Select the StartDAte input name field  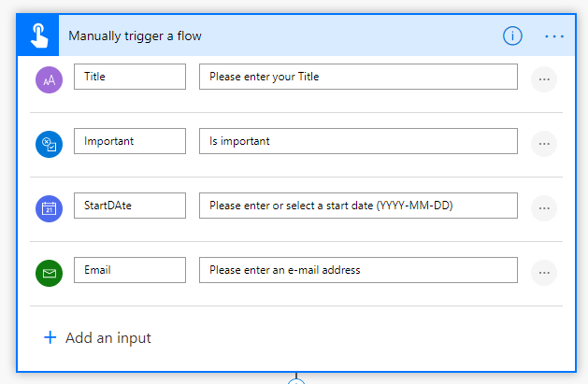[x=130, y=206]
